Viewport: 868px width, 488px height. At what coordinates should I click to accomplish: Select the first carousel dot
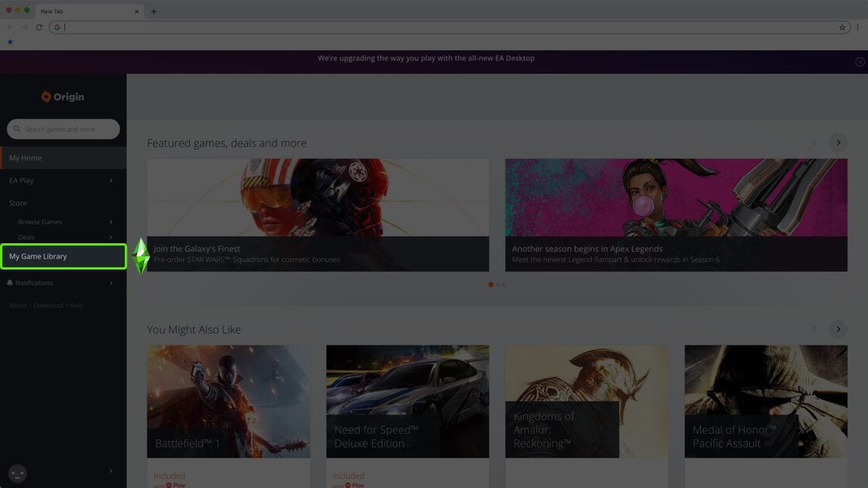(491, 284)
